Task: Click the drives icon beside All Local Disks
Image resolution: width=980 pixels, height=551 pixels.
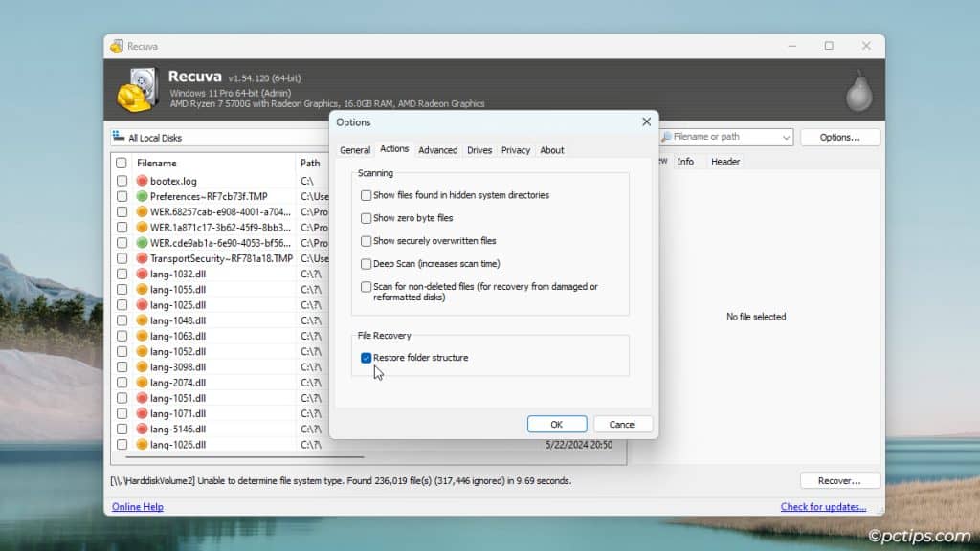Action: coord(117,136)
